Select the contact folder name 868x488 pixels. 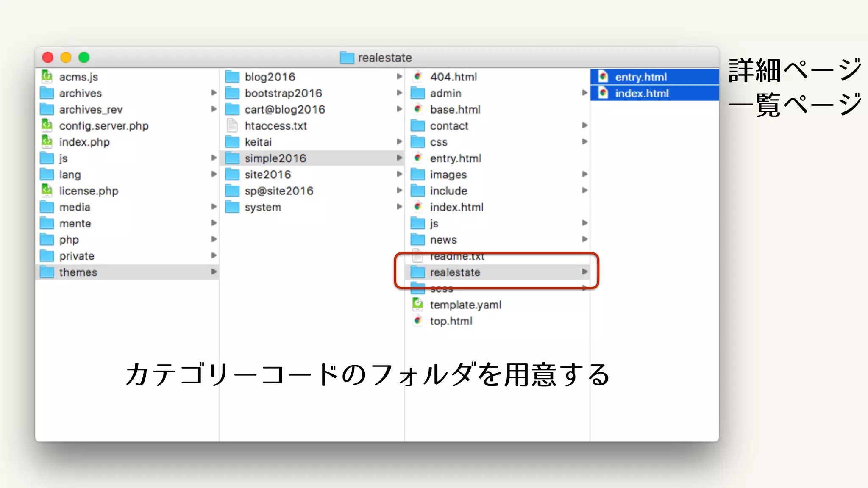(x=449, y=126)
